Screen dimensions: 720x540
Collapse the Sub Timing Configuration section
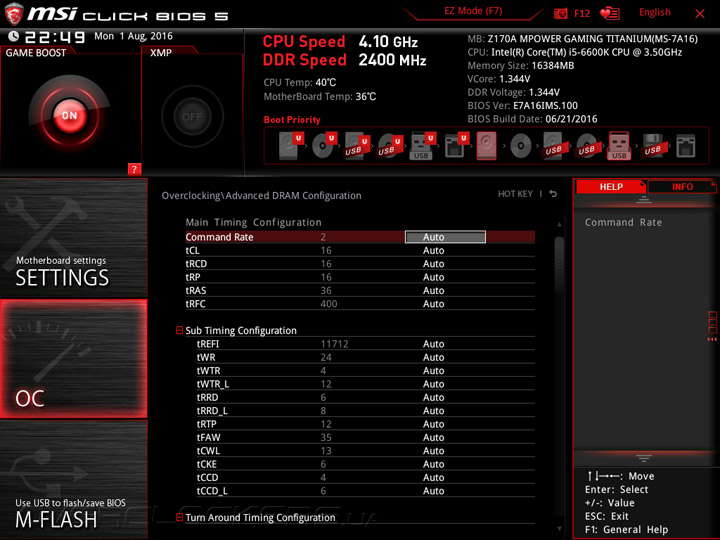[x=180, y=330]
